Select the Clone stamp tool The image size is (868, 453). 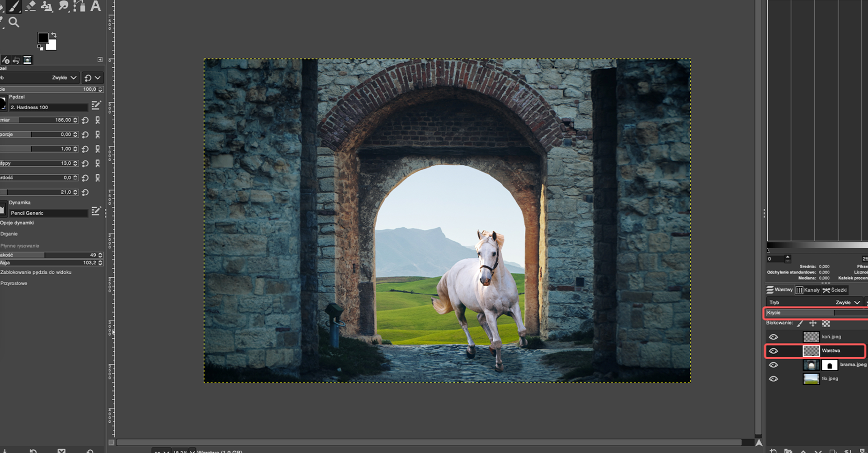pos(47,6)
